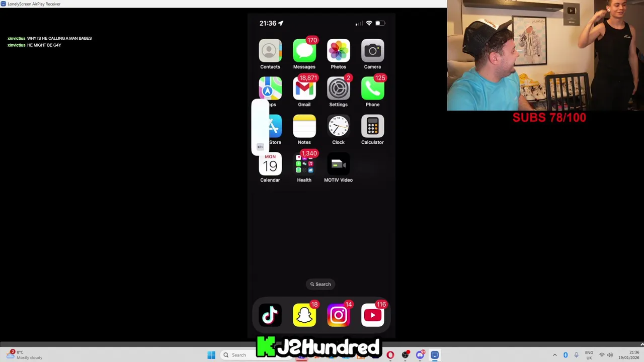The image size is (644, 362).
Task: Open the Maps app icon
Action: (x=270, y=88)
